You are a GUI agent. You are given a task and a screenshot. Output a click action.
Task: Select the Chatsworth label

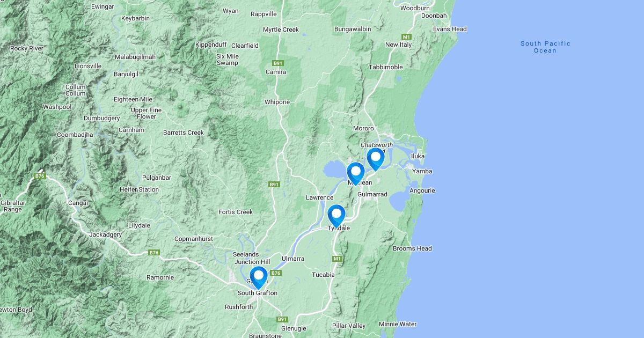377,145
